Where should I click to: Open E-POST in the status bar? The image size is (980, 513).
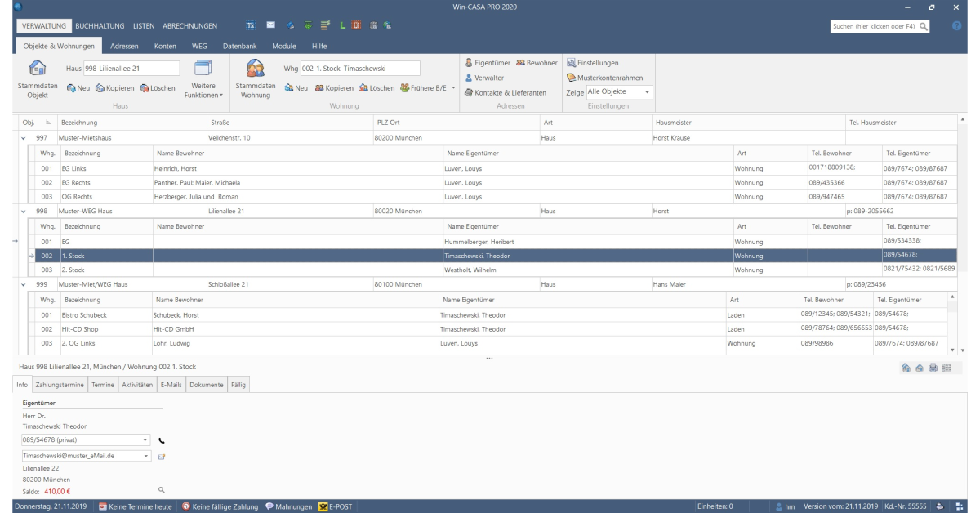point(336,506)
